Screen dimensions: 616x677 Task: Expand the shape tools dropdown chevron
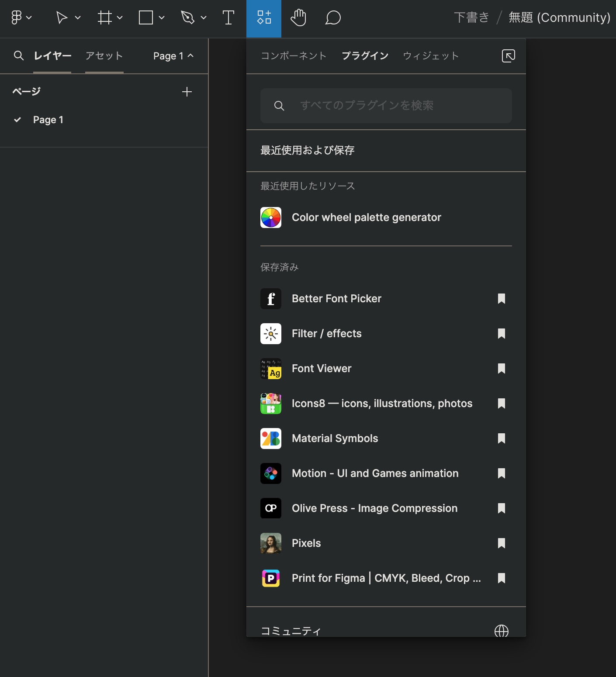(x=162, y=18)
